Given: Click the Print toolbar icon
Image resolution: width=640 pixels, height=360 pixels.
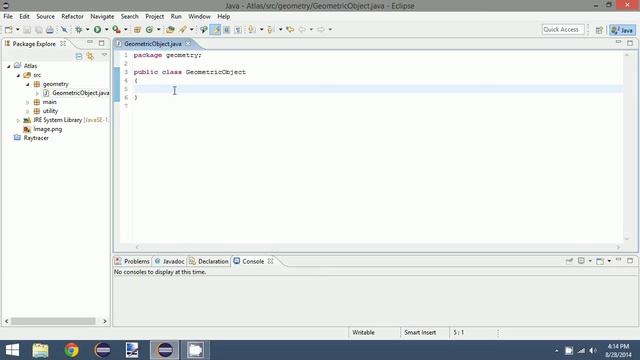Looking at the screenshot, I should click(x=50, y=29).
